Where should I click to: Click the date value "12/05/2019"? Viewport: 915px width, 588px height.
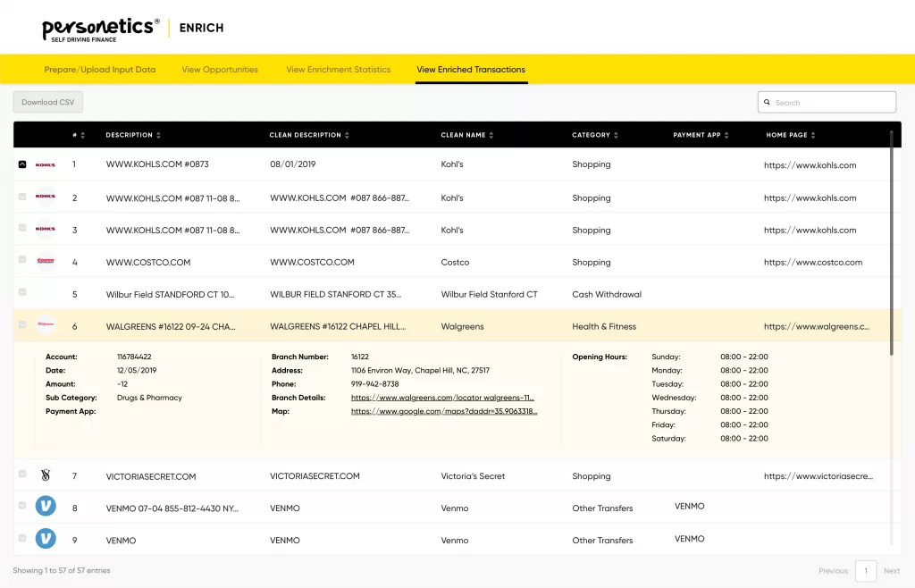[x=137, y=371]
